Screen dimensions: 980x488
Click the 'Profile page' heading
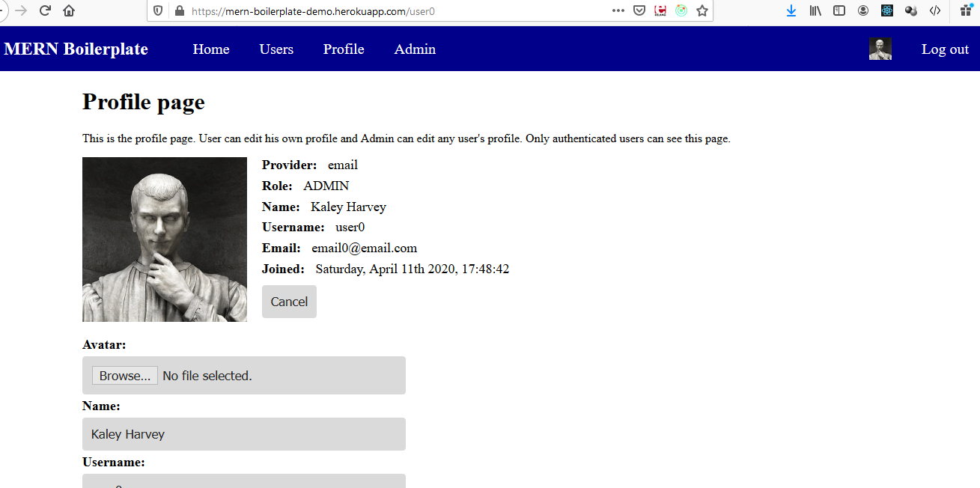coord(144,102)
